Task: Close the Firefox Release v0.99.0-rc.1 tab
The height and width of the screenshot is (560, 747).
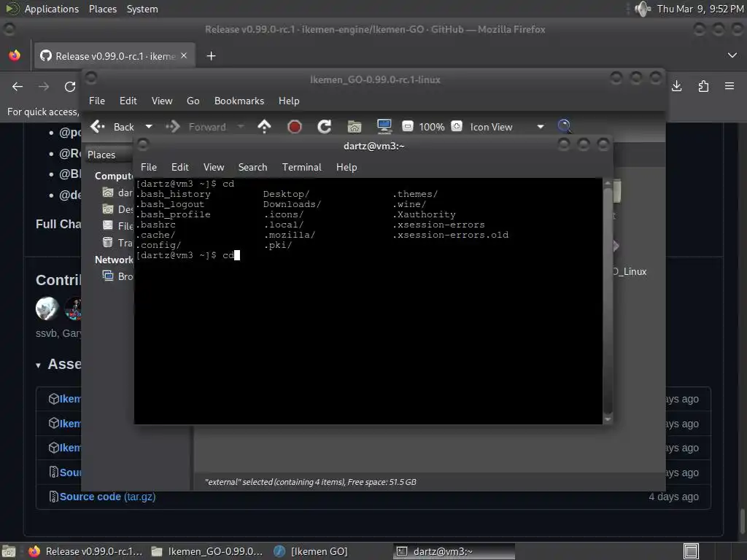Action: click(184, 55)
